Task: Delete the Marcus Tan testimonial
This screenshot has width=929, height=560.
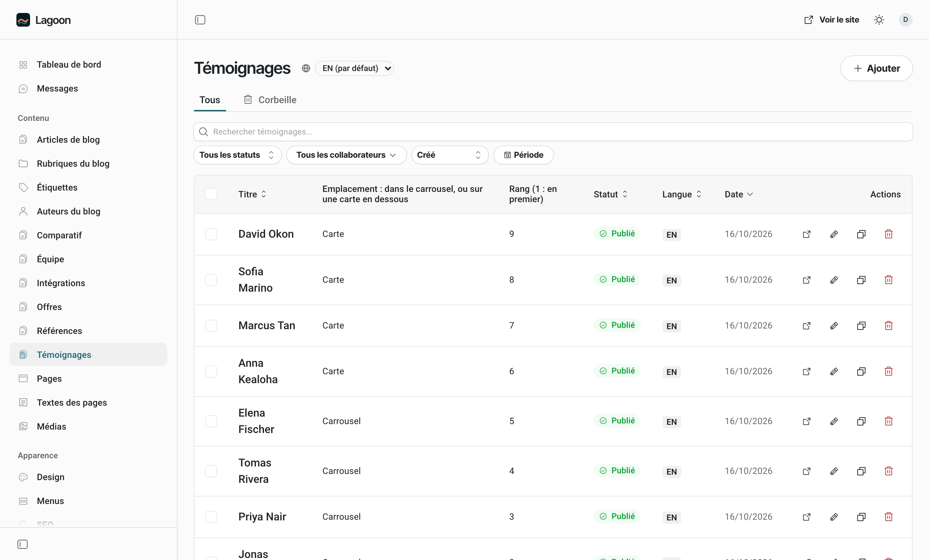Action: (x=888, y=326)
